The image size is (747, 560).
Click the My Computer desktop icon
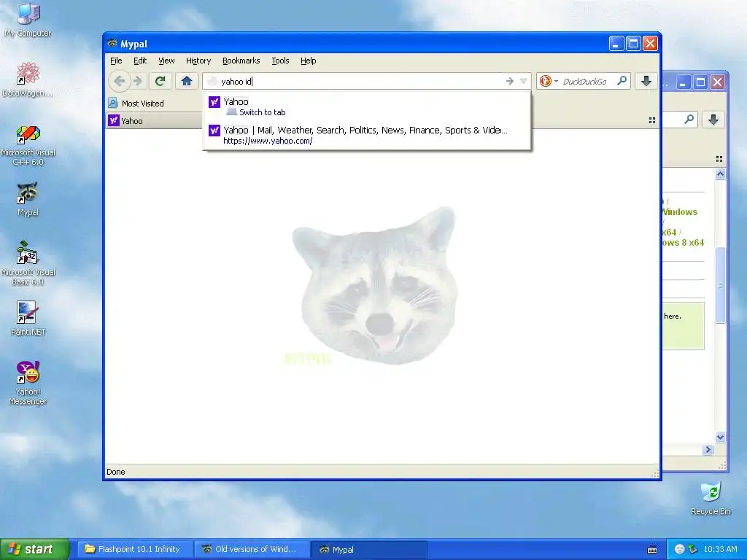pyautogui.click(x=28, y=20)
